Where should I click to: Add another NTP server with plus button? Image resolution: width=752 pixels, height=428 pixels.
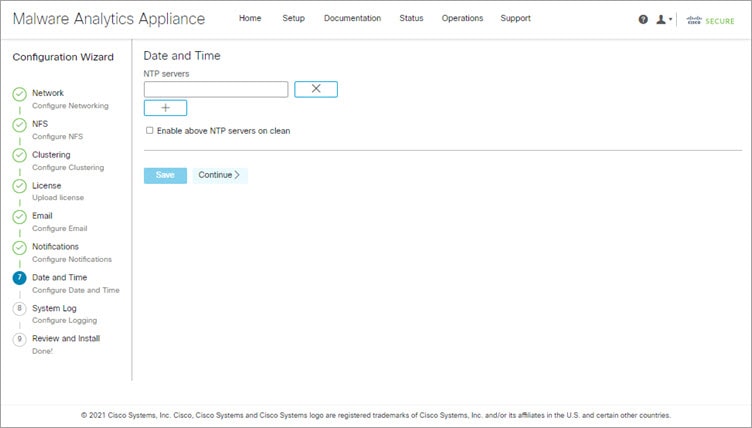tap(165, 108)
